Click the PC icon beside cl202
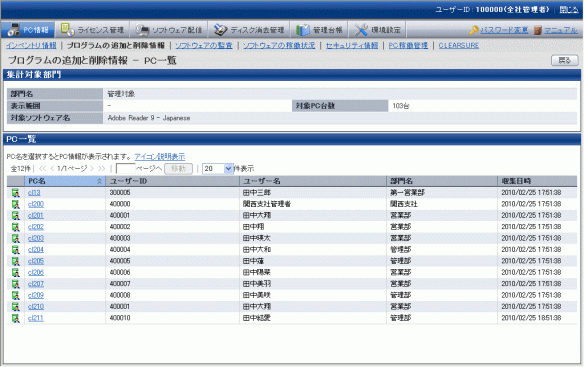584x367 pixels. click(x=15, y=227)
